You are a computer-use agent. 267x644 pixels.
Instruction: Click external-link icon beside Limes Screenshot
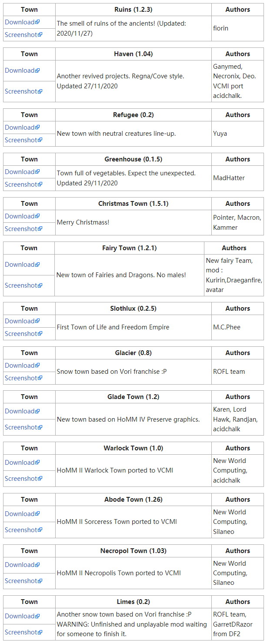tap(40, 632)
